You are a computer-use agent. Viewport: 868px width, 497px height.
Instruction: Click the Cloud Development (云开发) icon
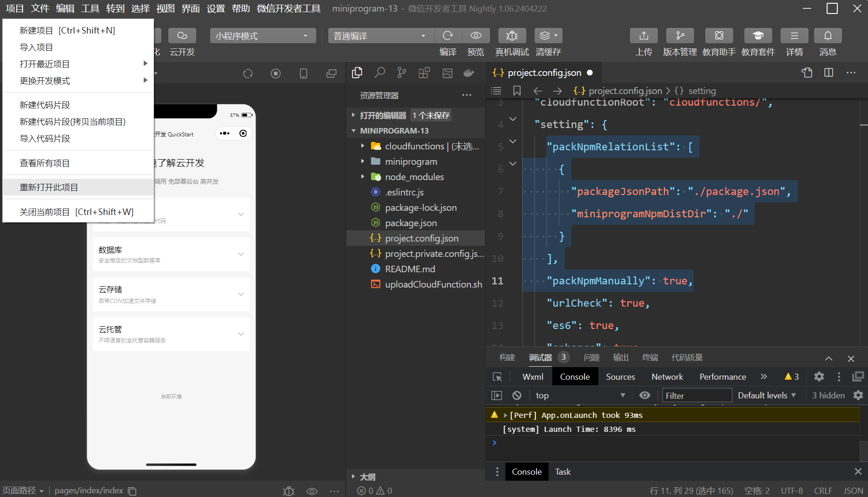coord(182,36)
